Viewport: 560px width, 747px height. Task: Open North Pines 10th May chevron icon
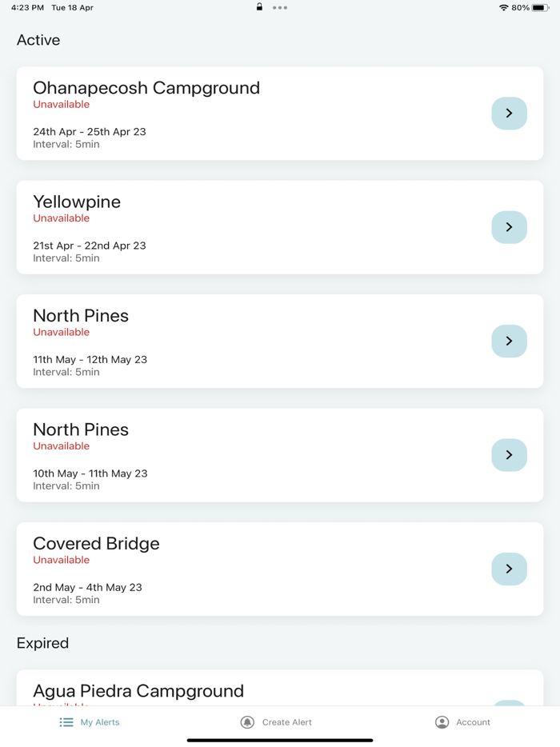click(x=509, y=455)
